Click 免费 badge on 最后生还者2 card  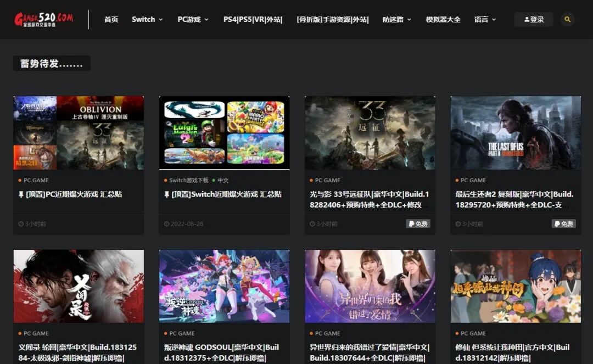pos(563,224)
